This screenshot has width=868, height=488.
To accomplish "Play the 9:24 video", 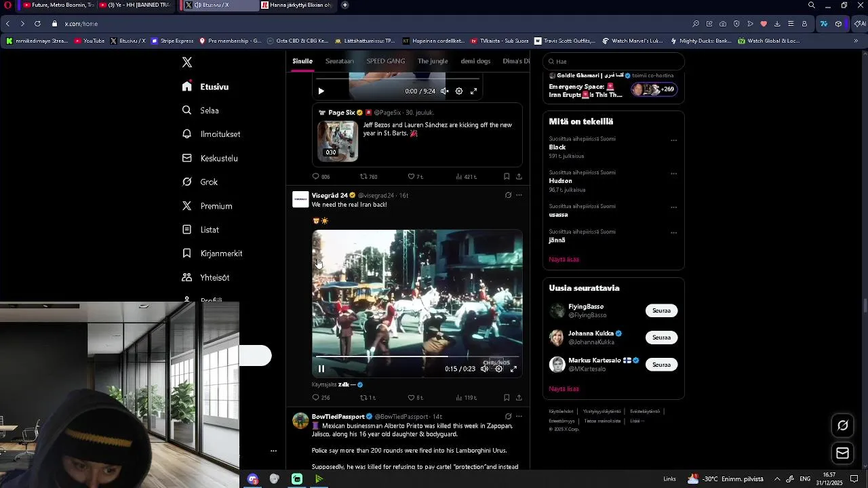I will pyautogui.click(x=321, y=91).
